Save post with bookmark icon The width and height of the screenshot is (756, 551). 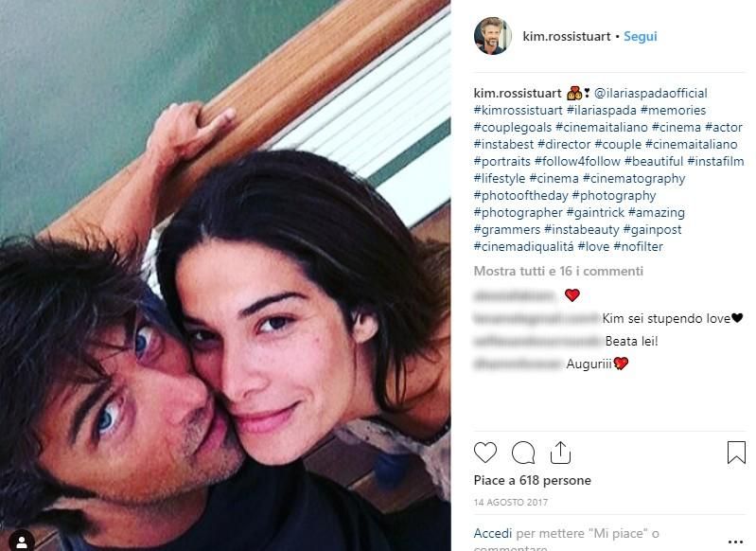736,453
